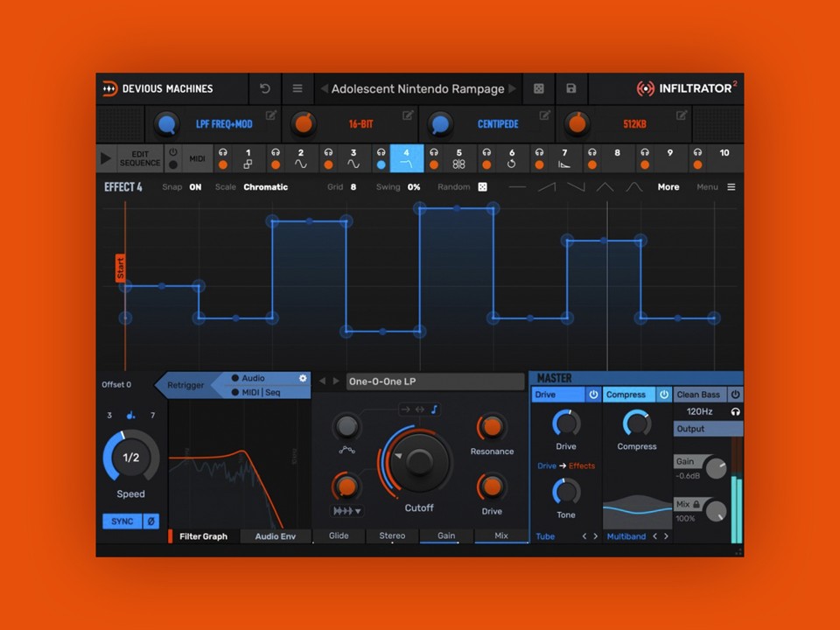Edit the 16-BIT macro assignment
This screenshot has width=840, height=630.
pos(408,115)
